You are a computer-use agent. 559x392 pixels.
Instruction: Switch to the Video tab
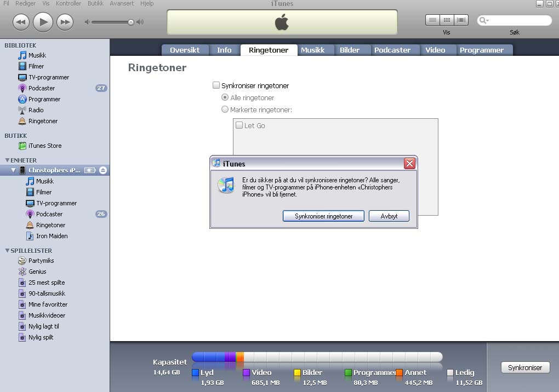[x=435, y=50]
